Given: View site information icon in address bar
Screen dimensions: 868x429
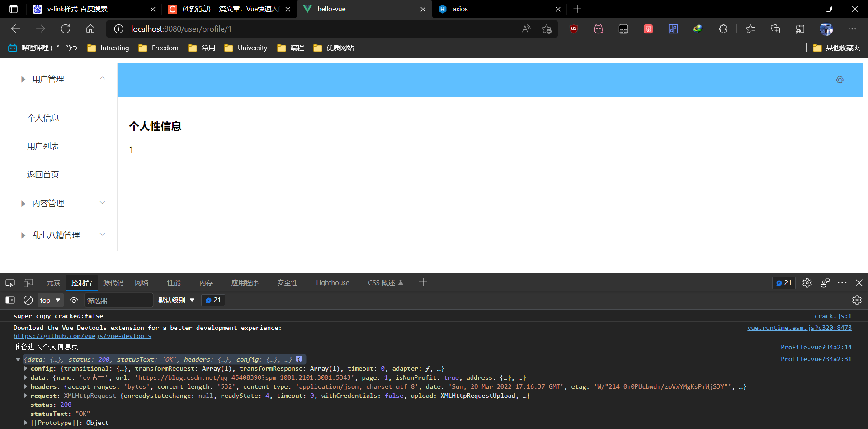Looking at the screenshot, I should 118,29.
